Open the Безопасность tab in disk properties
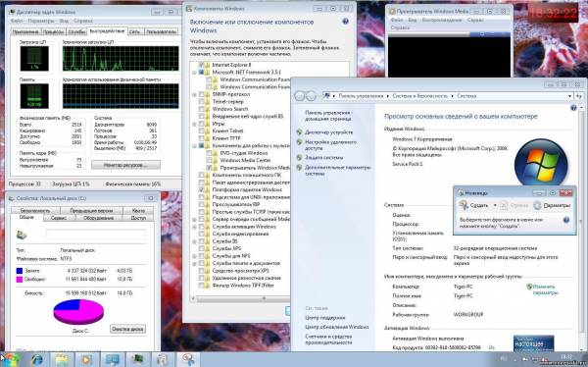The height and width of the screenshot is (367, 588). tap(34, 211)
